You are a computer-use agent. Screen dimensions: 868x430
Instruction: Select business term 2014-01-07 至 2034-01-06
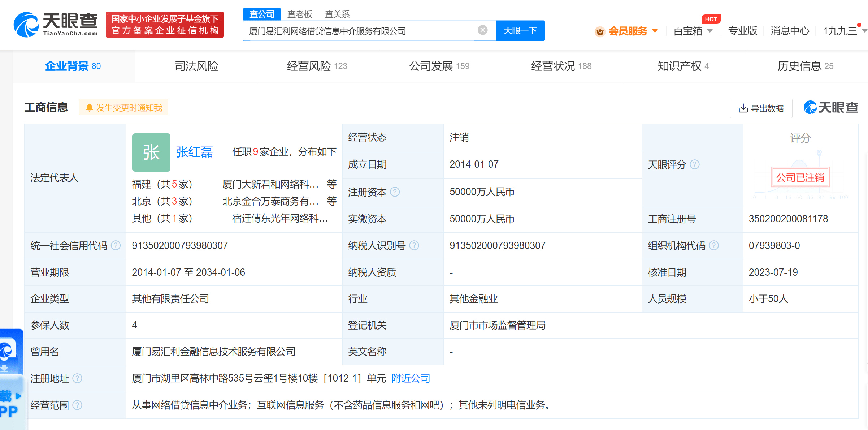(x=188, y=272)
